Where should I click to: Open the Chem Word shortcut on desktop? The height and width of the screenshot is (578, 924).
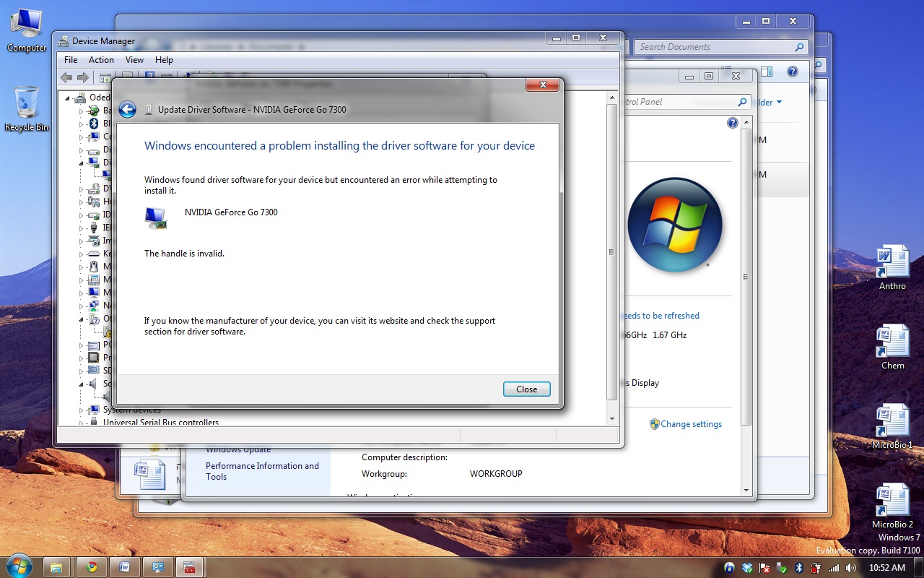click(892, 347)
